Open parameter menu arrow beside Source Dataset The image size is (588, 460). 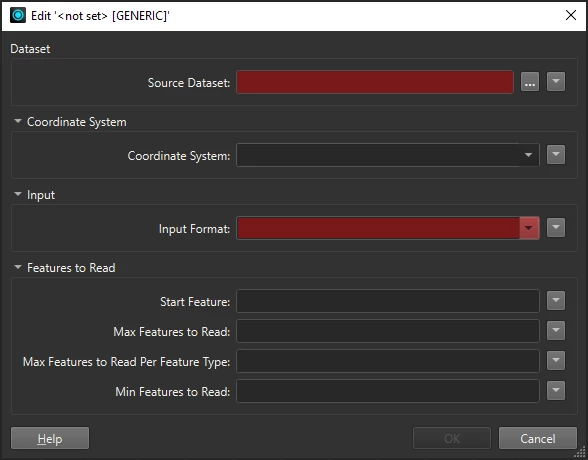point(556,82)
